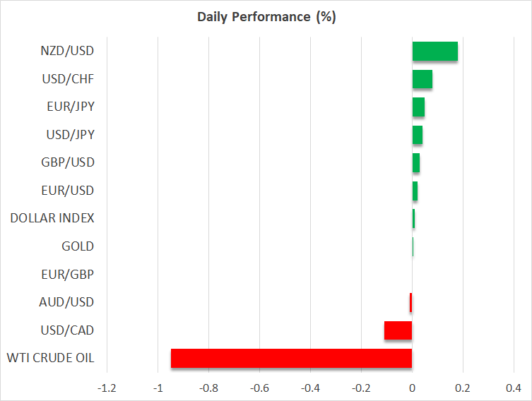
Task: Click the GOLD category label
Action: pyautogui.click(x=78, y=246)
